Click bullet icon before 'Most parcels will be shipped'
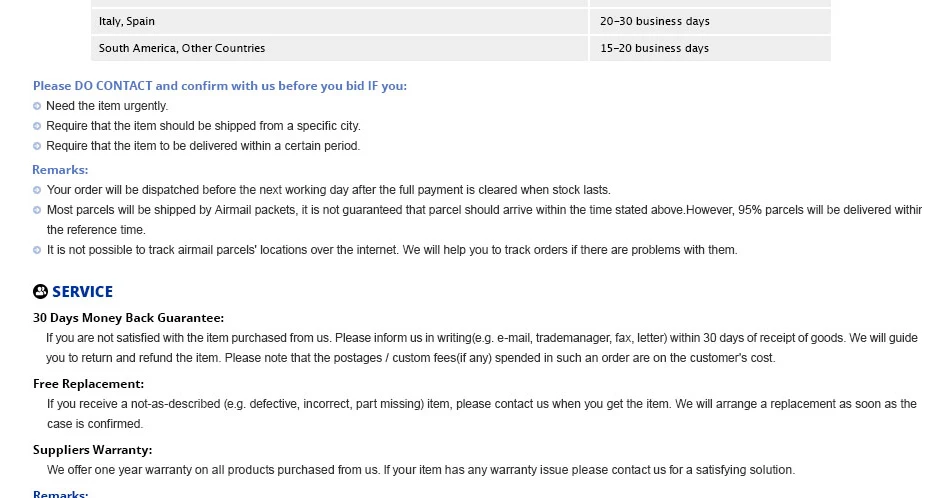Image resolution: width=951 pixels, height=498 pixels. [x=37, y=210]
